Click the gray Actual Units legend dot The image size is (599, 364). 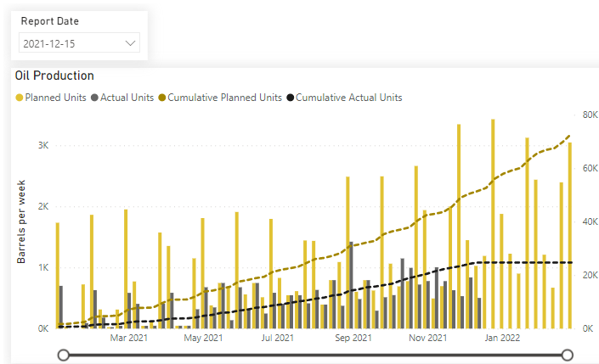pos(94,98)
